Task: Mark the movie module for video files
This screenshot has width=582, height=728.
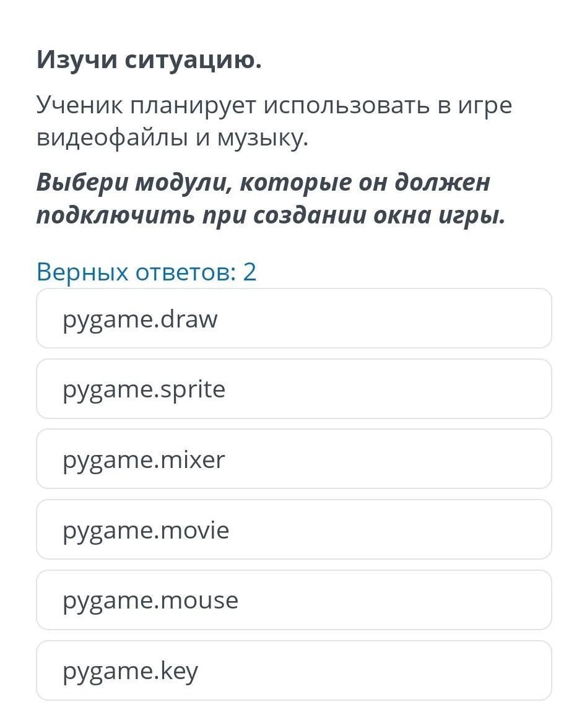Action: tap(293, 530)
